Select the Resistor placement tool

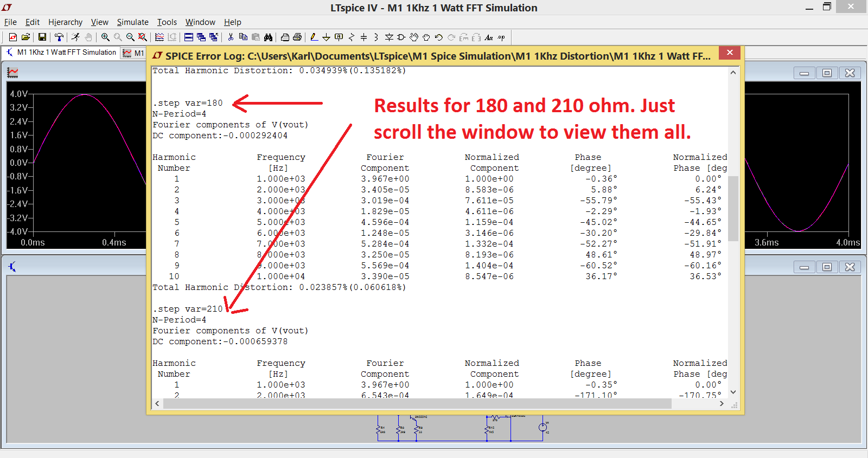coord(351,37)
